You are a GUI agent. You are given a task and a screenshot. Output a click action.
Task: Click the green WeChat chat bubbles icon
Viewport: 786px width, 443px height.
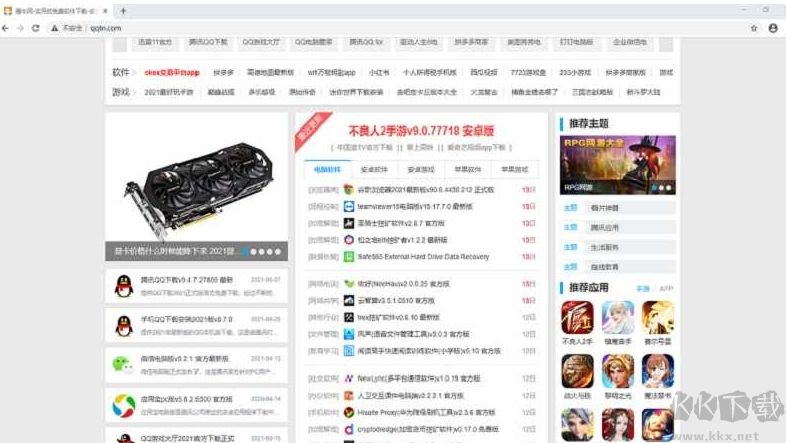(123, 365)
